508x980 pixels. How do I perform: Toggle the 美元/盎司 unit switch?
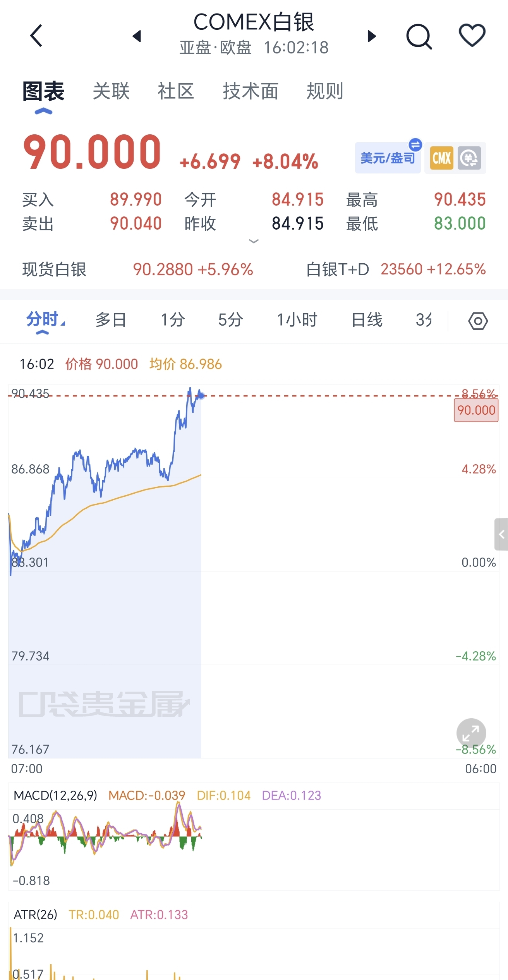[388, 158]
